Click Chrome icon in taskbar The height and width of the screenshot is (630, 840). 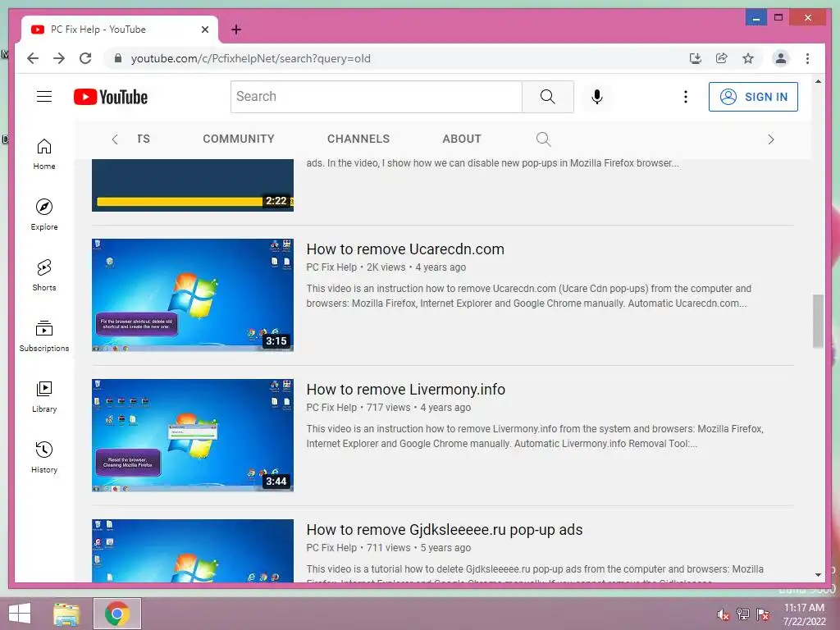[117, 614]
